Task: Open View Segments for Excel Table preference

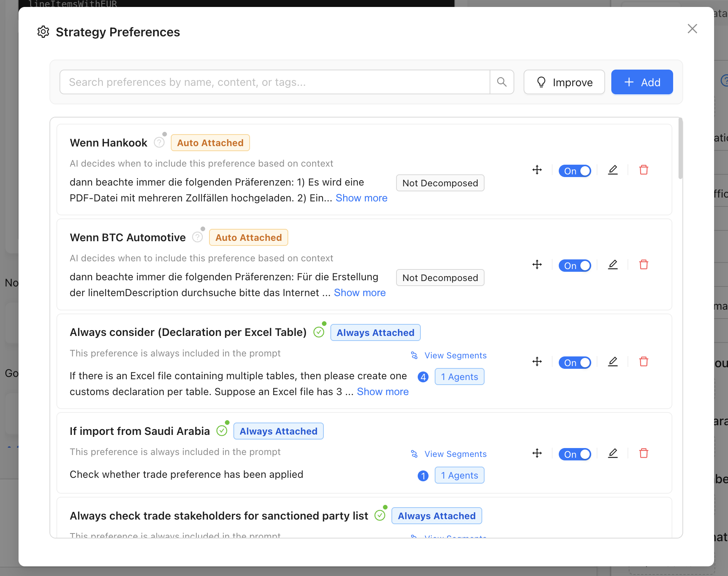Action: (x=455, y=356)
